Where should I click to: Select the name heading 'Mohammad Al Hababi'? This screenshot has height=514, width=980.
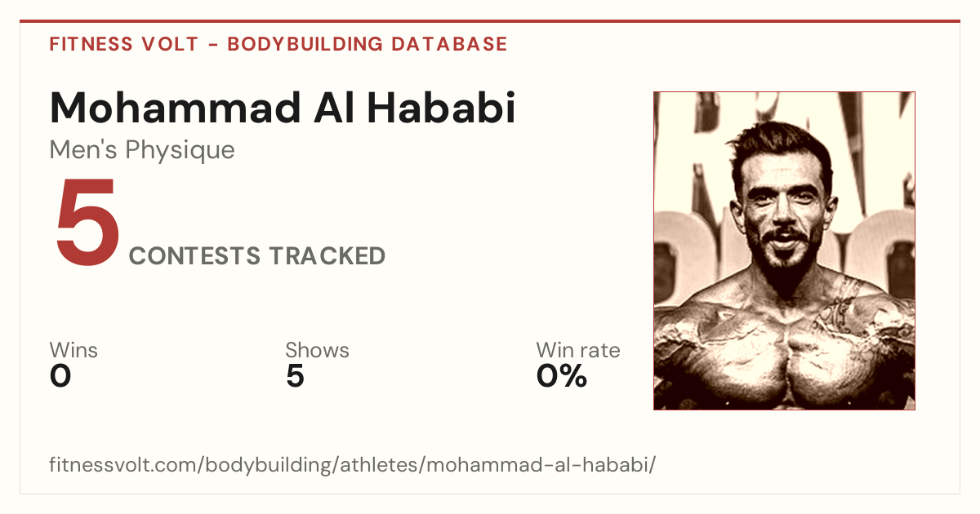click(x=283, y=107)
